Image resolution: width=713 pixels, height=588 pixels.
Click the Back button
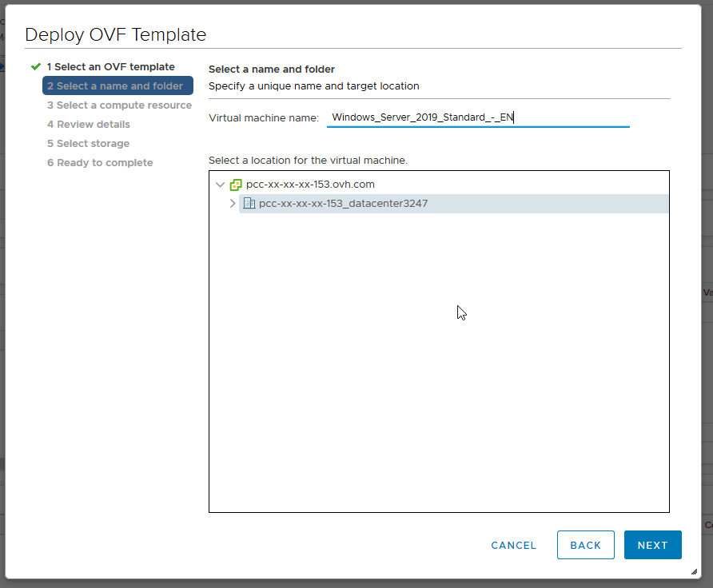click(x=586, y=545)
